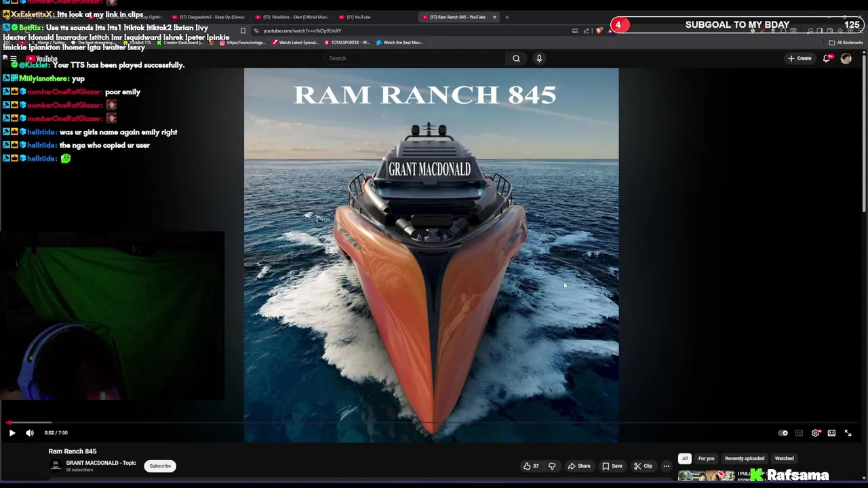Open the 'Watch Latest Episod...' bookmark
The height and width of the screenshot is (488, 868).
pyautogui.click(x=294, y=43)
